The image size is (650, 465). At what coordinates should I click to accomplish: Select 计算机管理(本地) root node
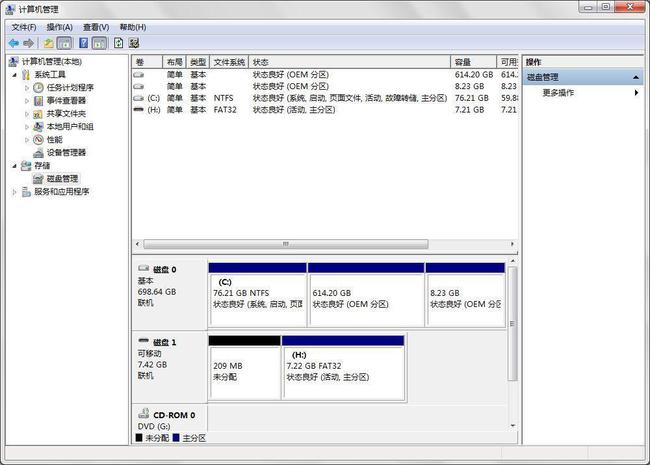pos(51,62)
